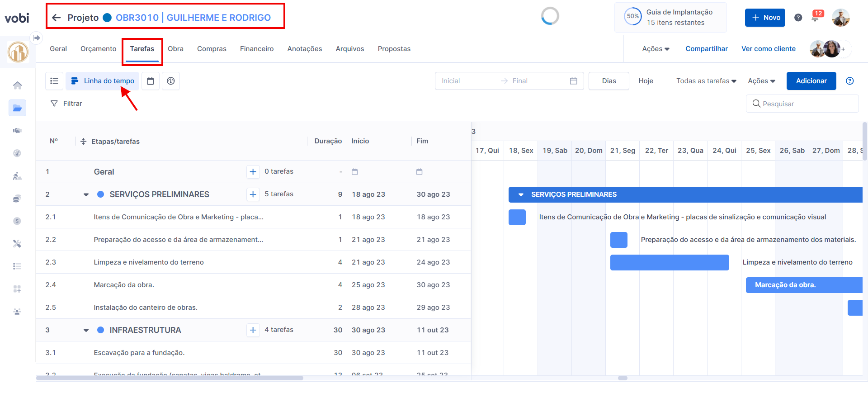Collapse the SERVIÇOS PRELIMINARES stage
This screenshot has height=393, width=868.
[x=86, y=195]
